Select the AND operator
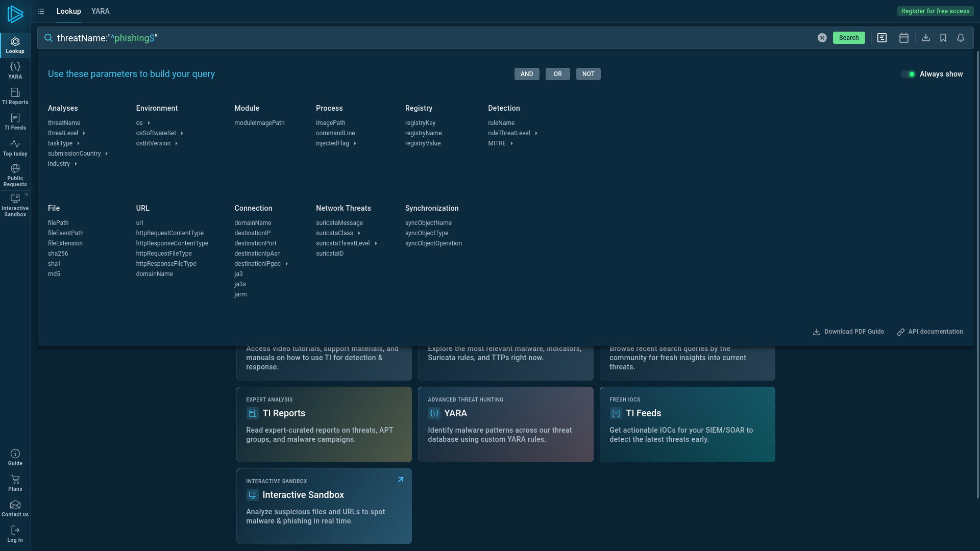 click(527, 74)
